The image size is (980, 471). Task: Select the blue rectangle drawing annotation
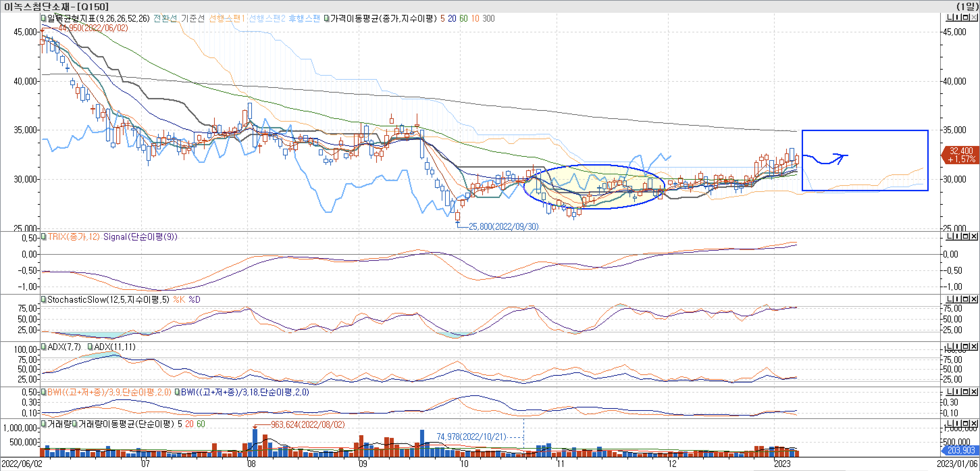coord(865,131)
